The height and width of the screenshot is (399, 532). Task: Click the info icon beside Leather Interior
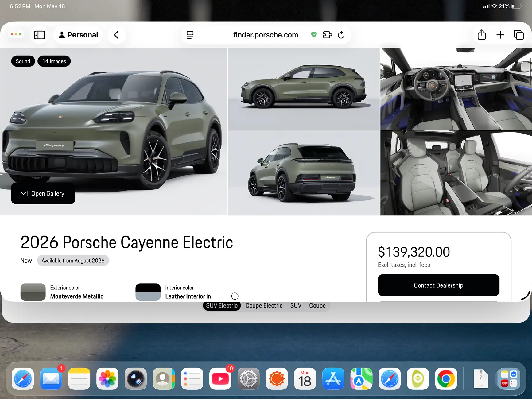click(x=235, y=296)
